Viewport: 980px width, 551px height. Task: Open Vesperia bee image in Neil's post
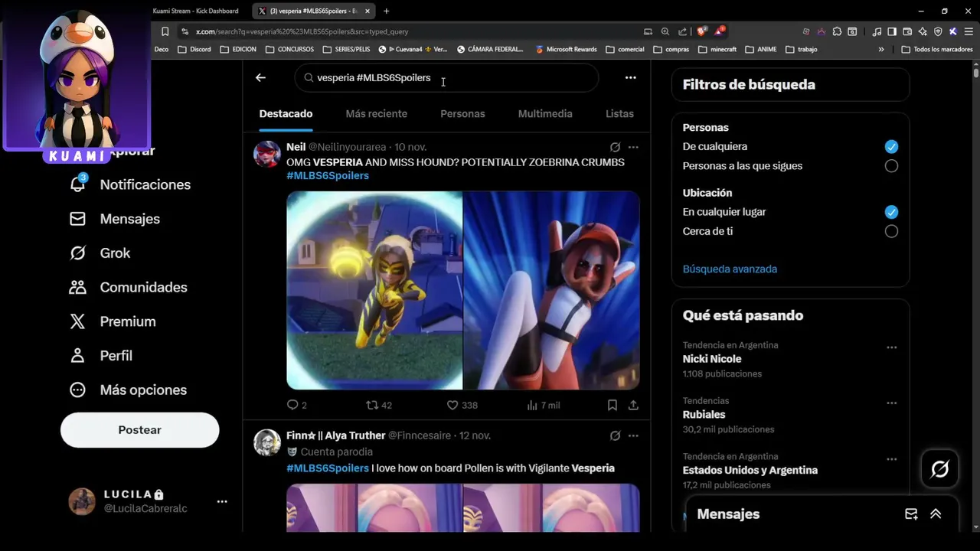[x=374, y=290]
